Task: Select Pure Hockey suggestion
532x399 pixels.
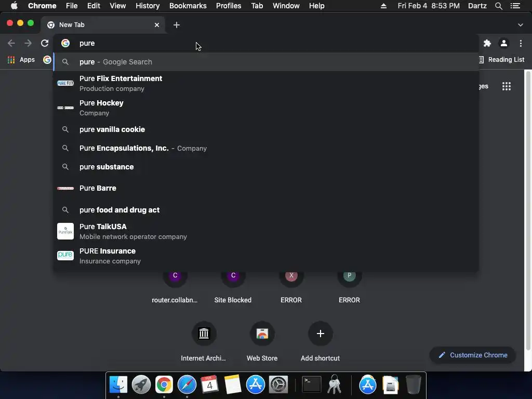Action: pyautogui.click(x=266, y=108)
